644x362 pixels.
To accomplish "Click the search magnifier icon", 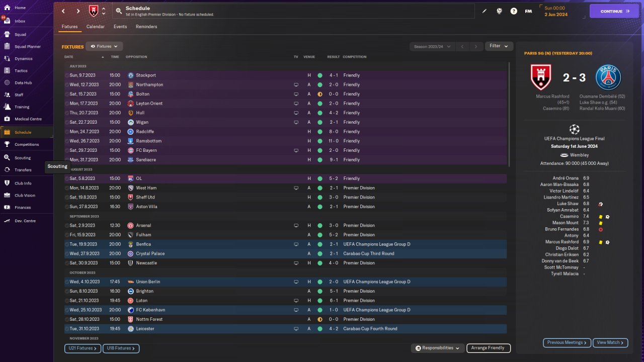I will pyautogui.click(x=119, y=11).
